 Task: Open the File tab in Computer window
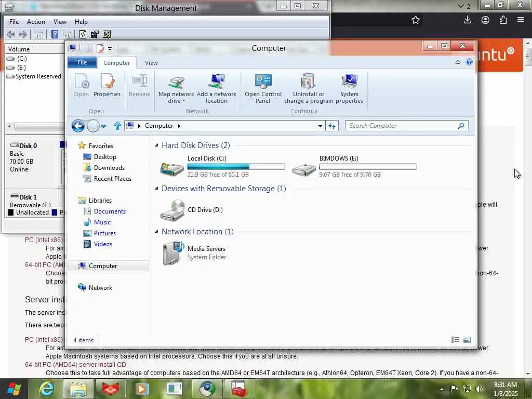pos(82,62)
